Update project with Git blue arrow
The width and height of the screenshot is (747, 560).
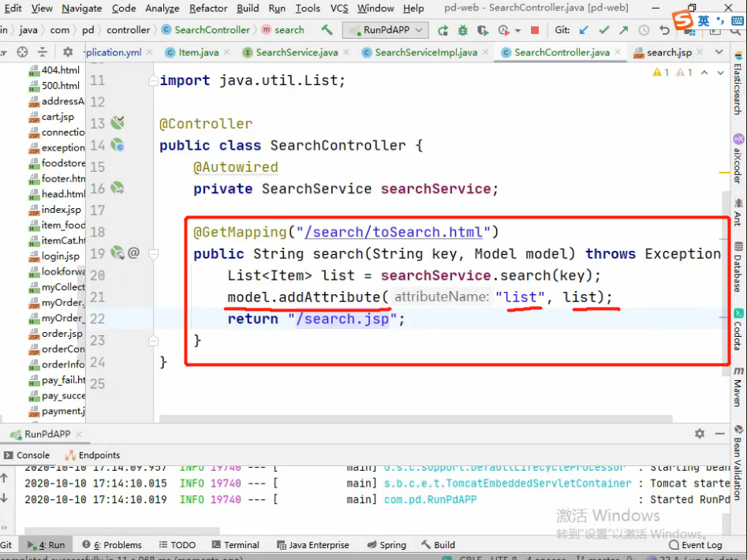point(584,30)
